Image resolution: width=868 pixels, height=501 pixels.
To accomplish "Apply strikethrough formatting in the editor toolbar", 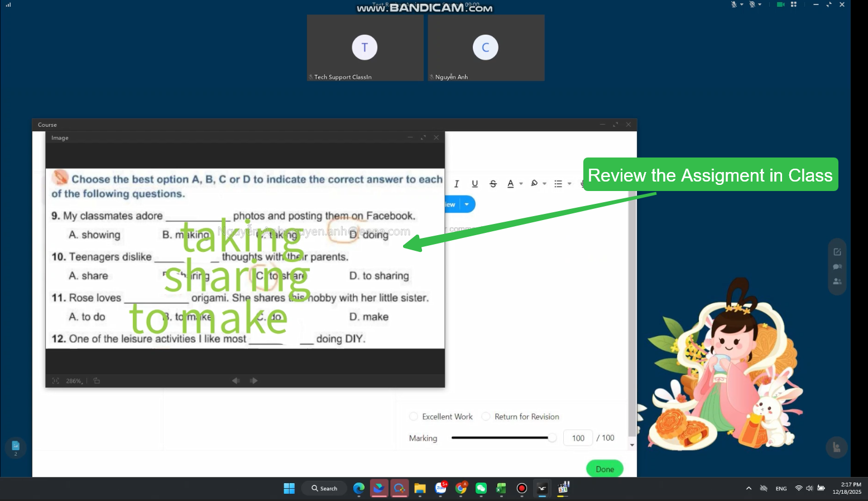I will (493, 184).
